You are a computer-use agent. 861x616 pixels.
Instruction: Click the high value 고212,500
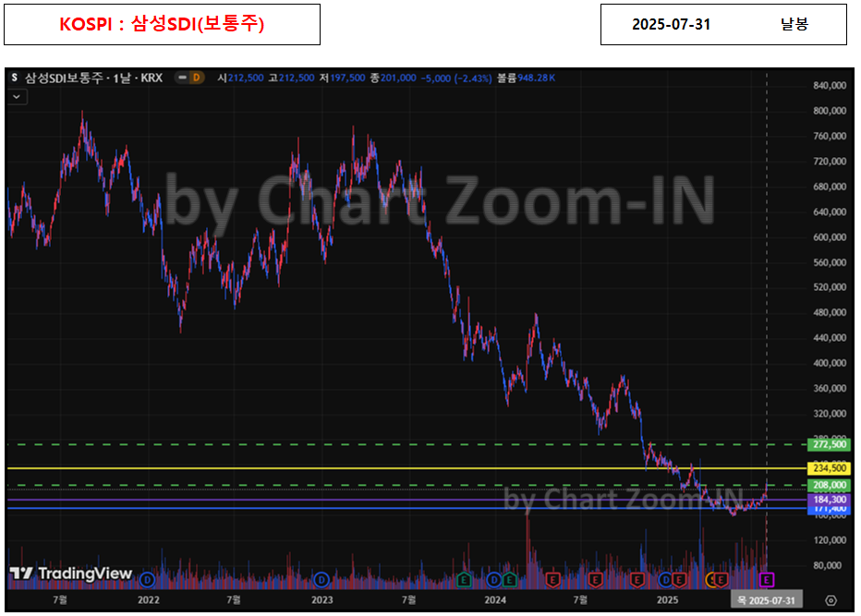(x=292, y=78)
